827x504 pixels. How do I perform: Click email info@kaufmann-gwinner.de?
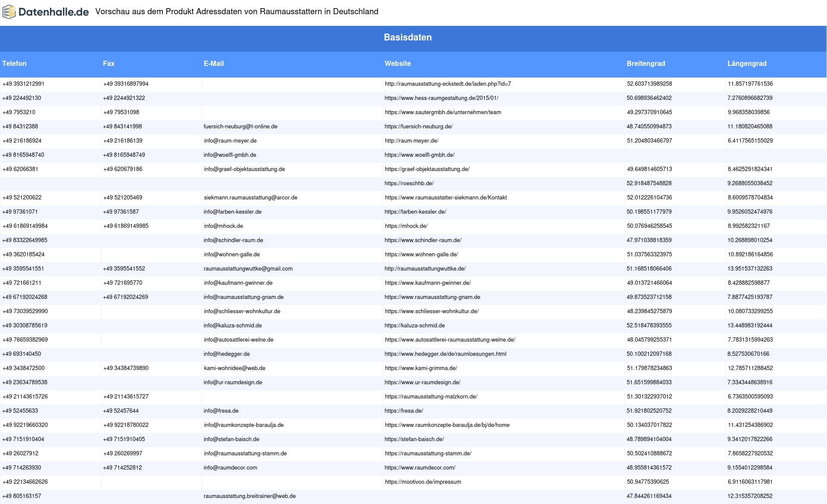tap(238, 283)
